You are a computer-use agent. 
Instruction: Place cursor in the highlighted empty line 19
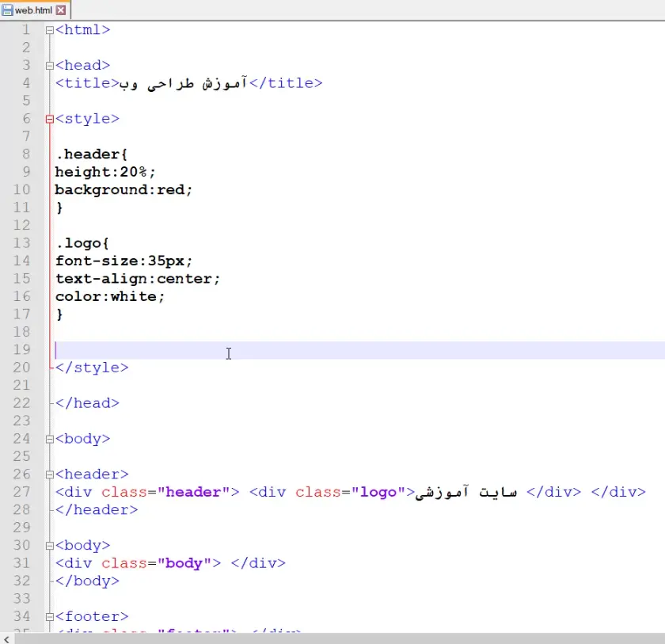(x=359, y=350)
